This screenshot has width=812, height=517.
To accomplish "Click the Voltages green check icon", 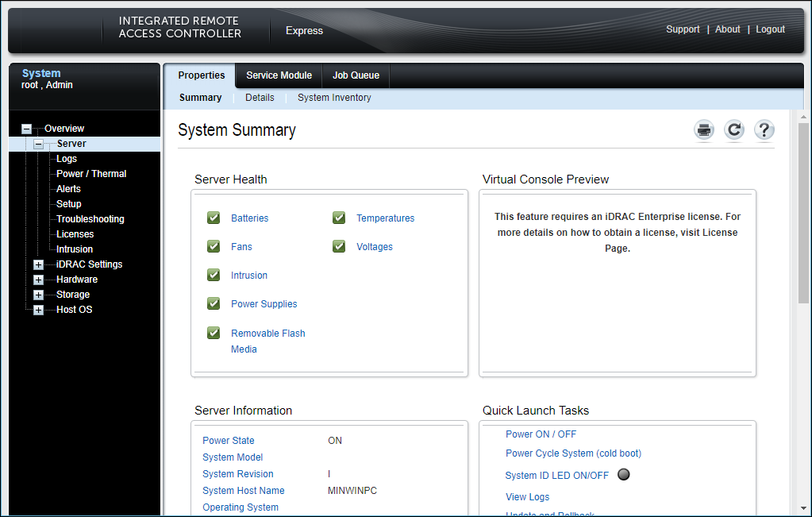I will pos(339,246).
